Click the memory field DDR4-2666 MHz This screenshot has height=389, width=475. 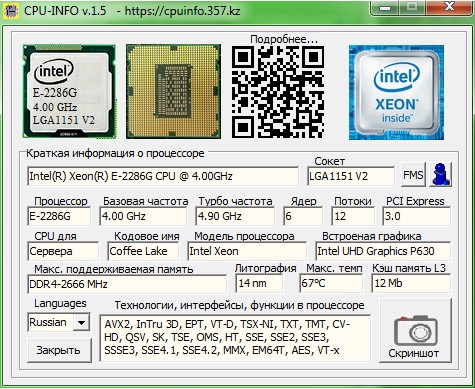pos(127,284)
